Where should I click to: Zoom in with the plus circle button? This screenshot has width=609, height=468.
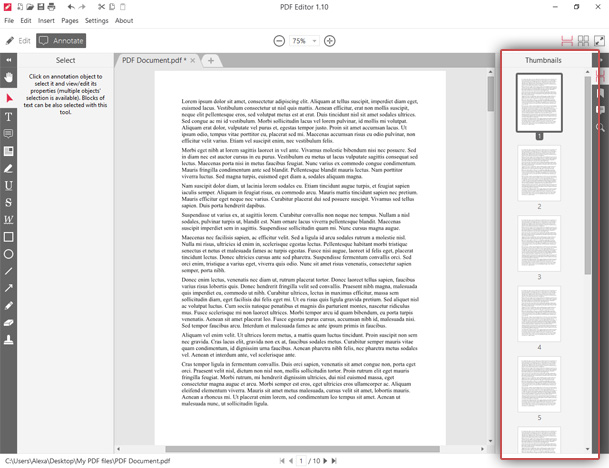point(330,41)
